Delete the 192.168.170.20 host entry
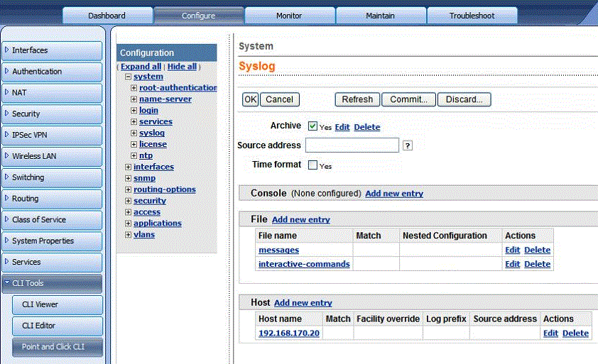 coord(575,333)
